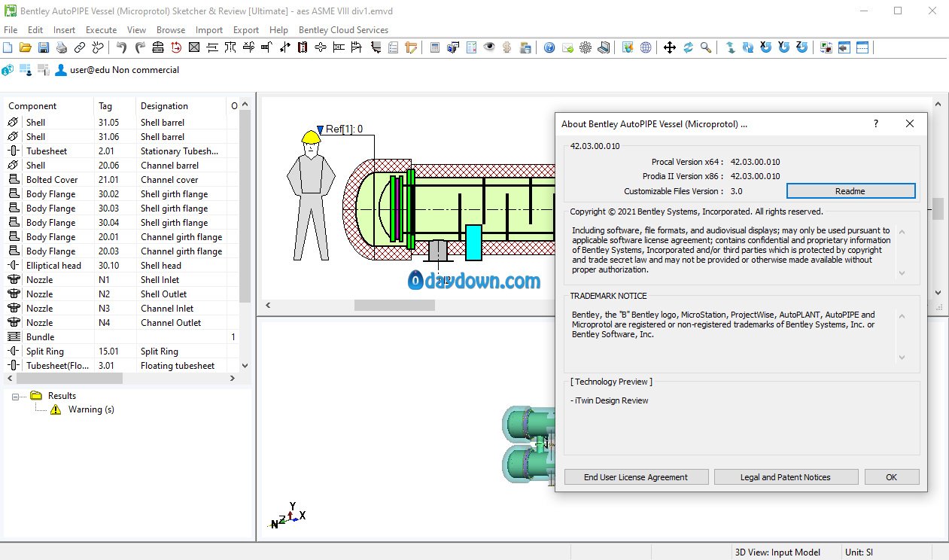The image size is (949, 560).
Task: Click the pencil and notepad toolbar icon
Action: click(411, 47)
